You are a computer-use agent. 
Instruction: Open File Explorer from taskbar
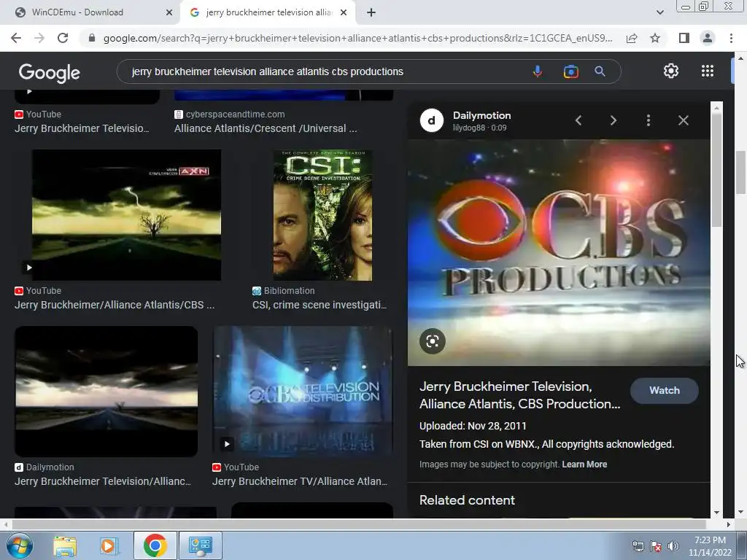point(65,545)
